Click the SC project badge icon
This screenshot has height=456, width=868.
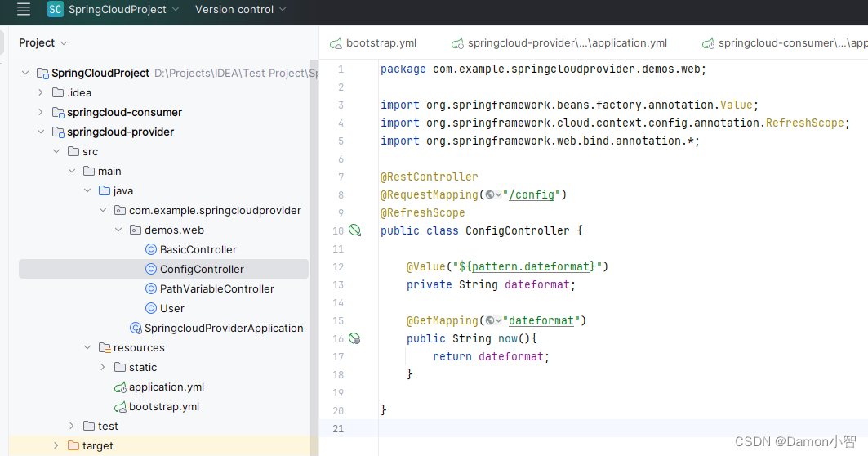pyautogui.click(x=56, y=10)
